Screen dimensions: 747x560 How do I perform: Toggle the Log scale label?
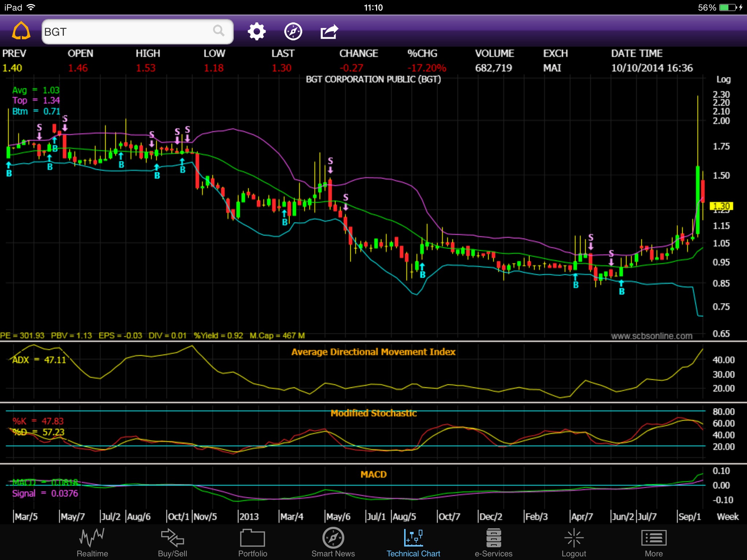tap(723, 79)
